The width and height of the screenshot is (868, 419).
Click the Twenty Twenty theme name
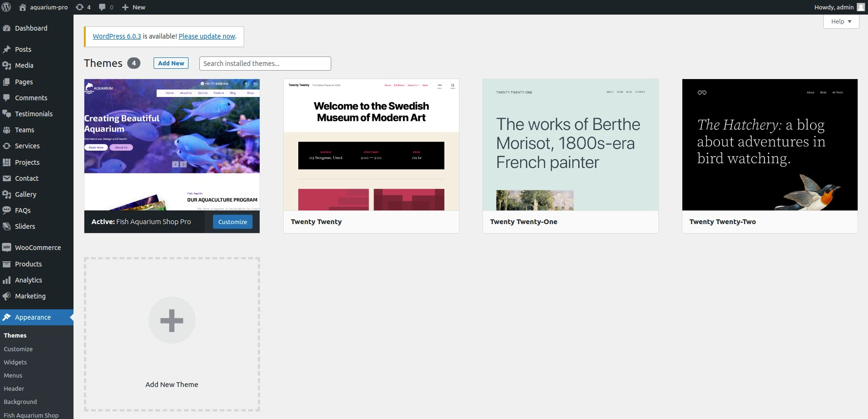click(x=316, y=222)
